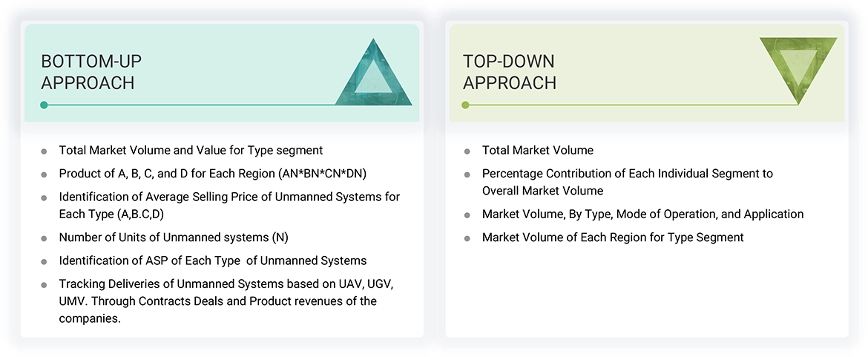This screenshot has width=868, height=357.
Task: Select 'Total Market Volume and Value for Type segment'
Action: tap(191, 151)
